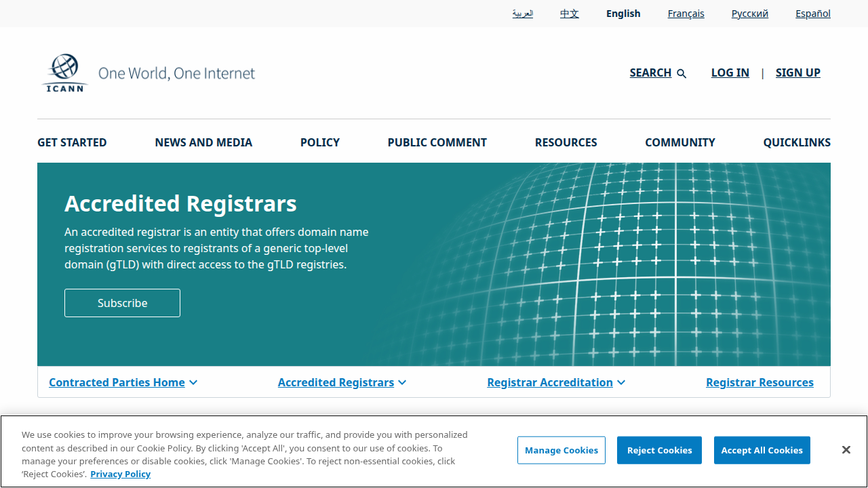Switch language to Chinese

click(x=570, y=14)
